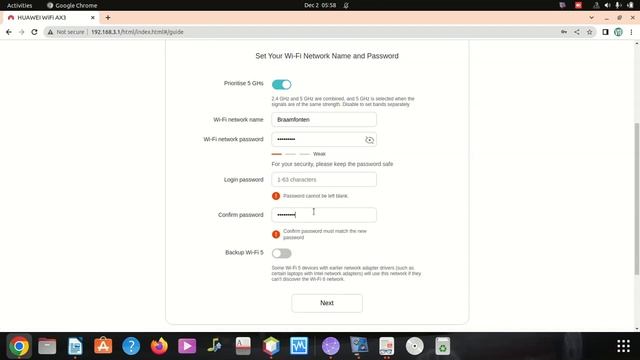Image resolution: width=640 pixels, height=360 pixels.
Task: Close the HUAWEI WiFi AX3 tab
Action: (x=93, y=18)
